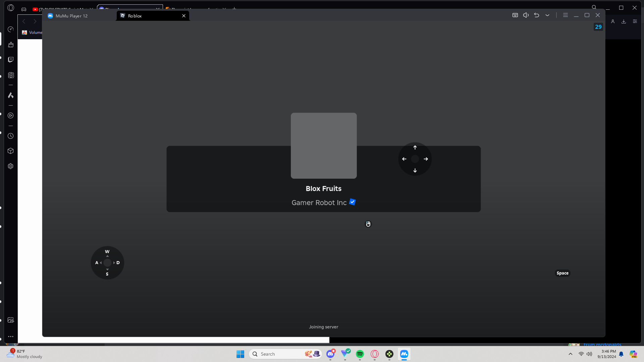
Task: Click the D key on the WASD pad
Action: click(118, 263)
